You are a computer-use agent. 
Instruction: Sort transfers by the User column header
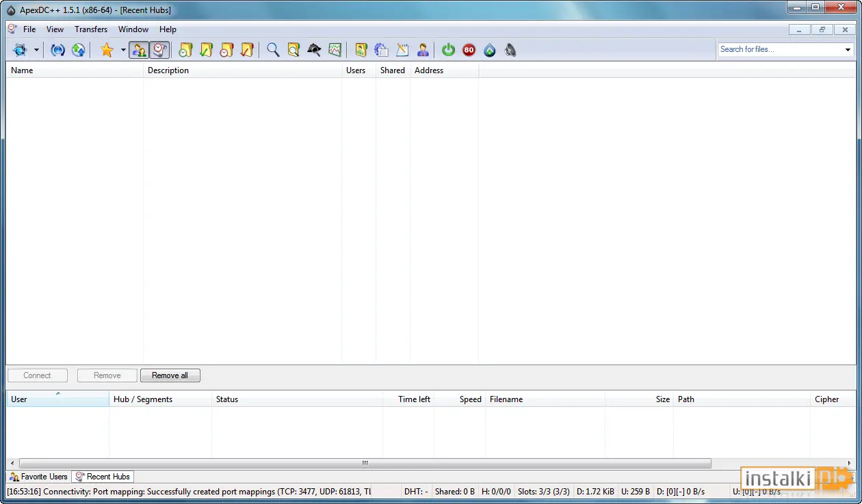click(57, 399)
